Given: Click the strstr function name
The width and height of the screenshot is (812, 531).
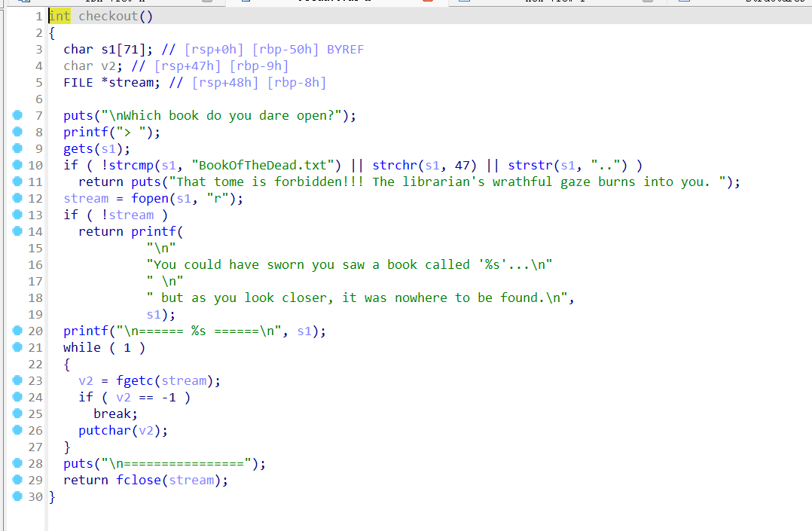Looking at the screenshot, I should point(530,166).
